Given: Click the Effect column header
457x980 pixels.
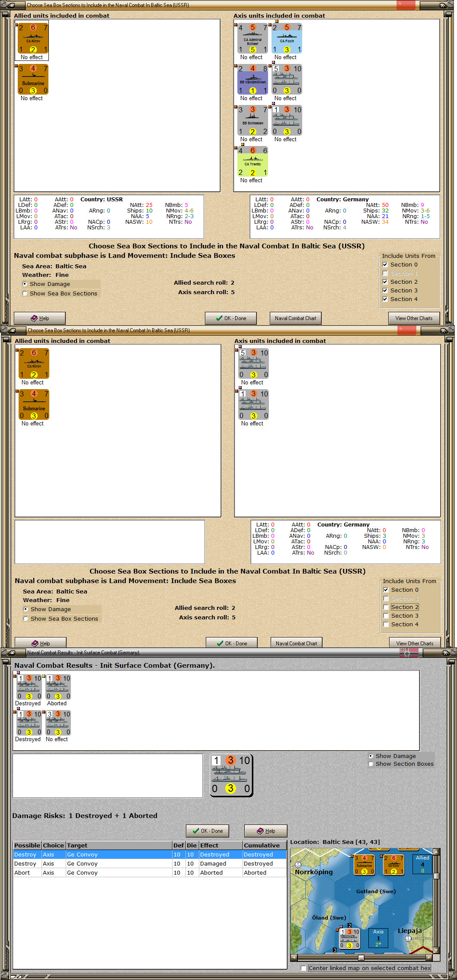Looking at the screenshot, I should coord(221,845).
